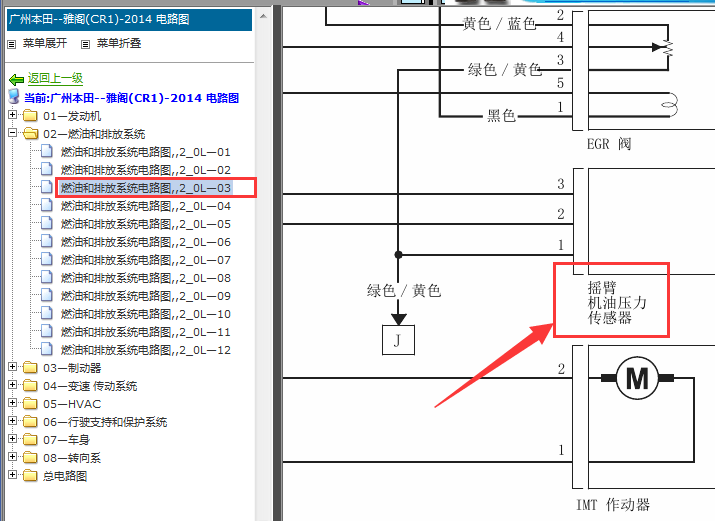Click the 菜单展开 text button
The height and width of the screenshot is (521, 715).
click(x=45, y=43)
